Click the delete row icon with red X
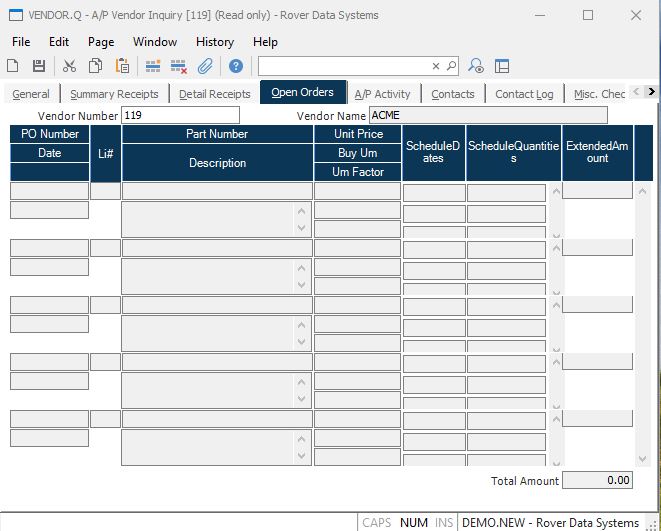The height and width of the screenshot is (531, 661). [179, 66]
